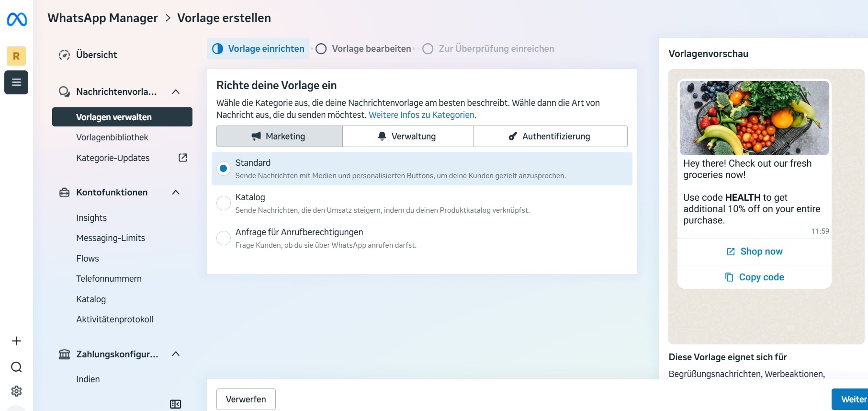The height and width of the screenshot is (411, 868).
Task: Collapse sidebar using panel icon
Action: 176,404
